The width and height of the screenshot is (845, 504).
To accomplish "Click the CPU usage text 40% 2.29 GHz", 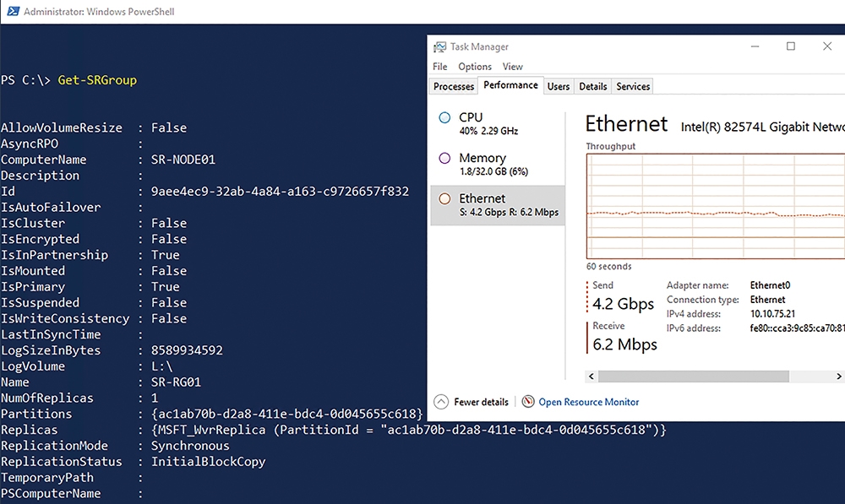I will click(488, 131).
